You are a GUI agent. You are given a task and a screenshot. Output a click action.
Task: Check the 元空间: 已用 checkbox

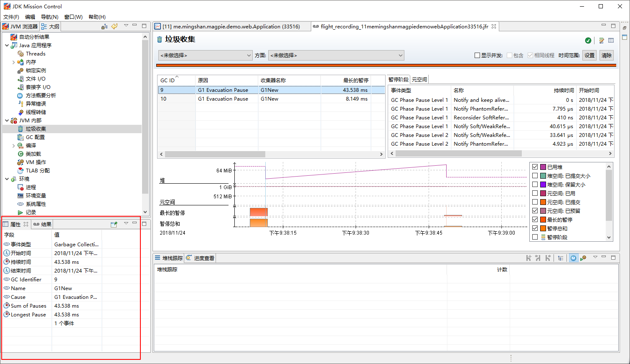click(535, 193)
